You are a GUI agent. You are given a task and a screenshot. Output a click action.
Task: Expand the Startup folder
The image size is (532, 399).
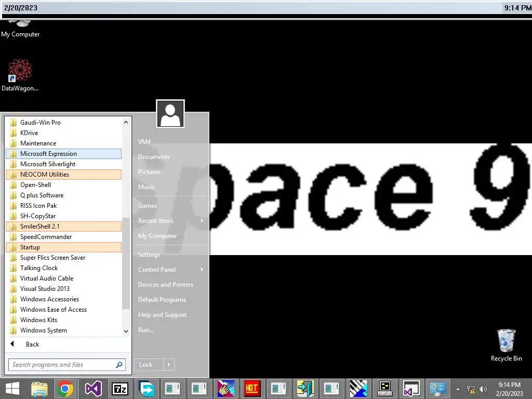64,247
